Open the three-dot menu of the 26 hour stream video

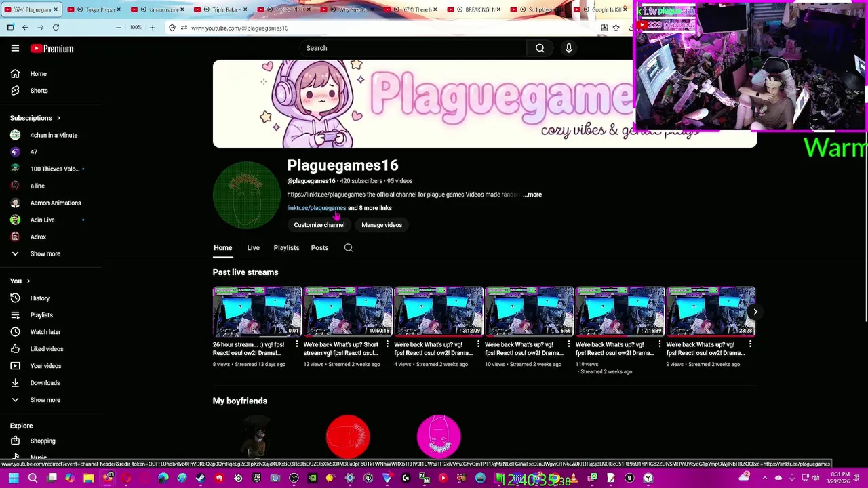(x=296, y=345)
